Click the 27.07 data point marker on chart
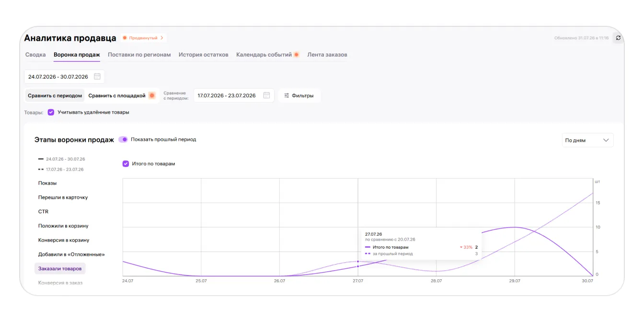The width and height of the screenshot is (644, 322). [358, 266]
